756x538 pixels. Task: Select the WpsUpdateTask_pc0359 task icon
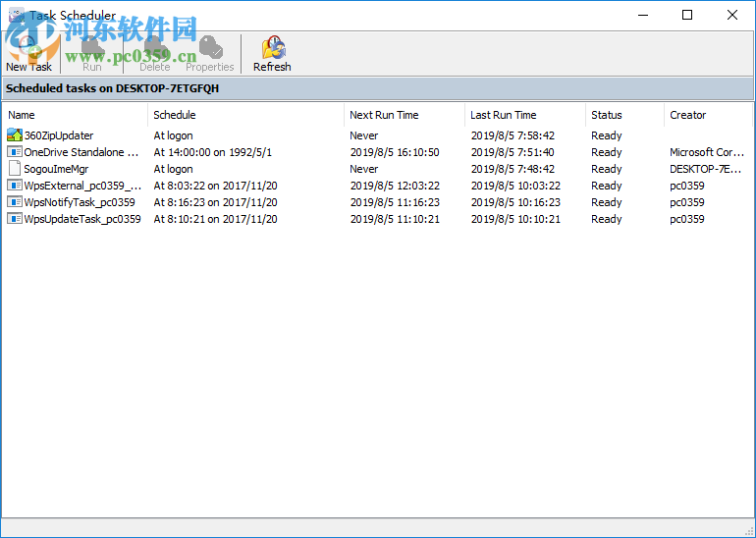pyautogui.click(x=15, y=218)
